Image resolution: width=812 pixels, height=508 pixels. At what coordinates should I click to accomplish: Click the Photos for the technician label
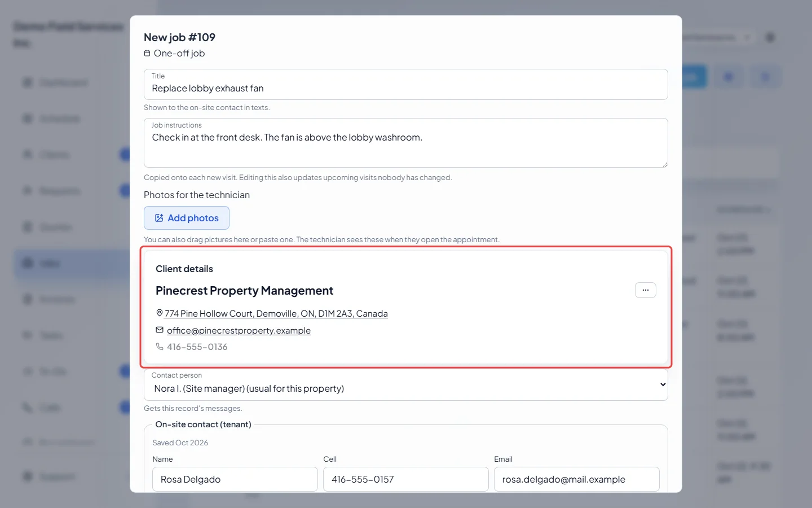pos(197,195)
